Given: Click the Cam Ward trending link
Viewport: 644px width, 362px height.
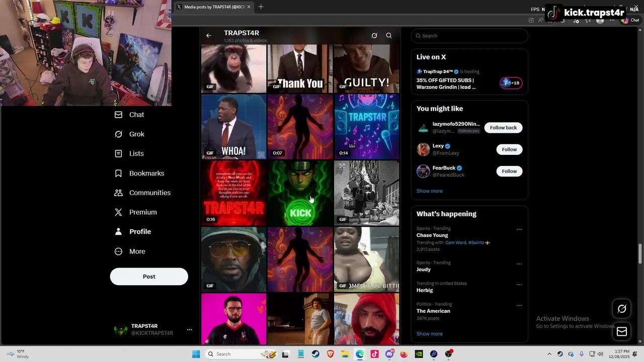Looking at the screenshot, I should click(x=456, y=242).
